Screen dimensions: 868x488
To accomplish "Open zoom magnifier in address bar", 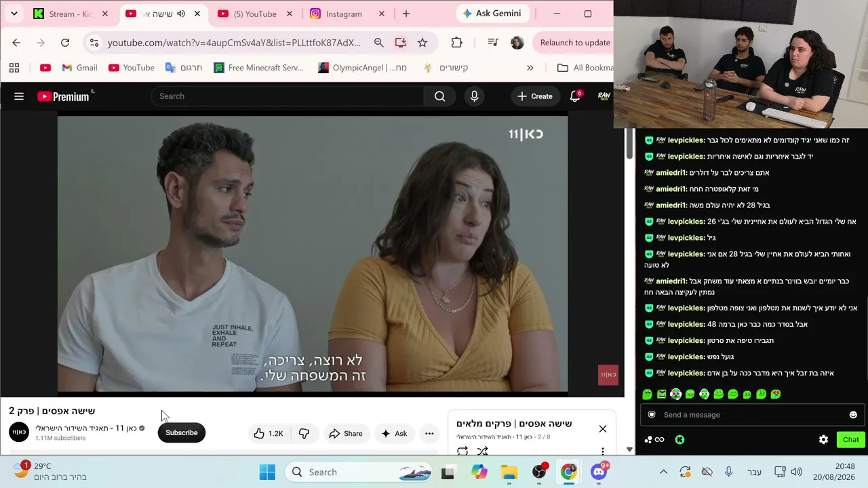I will tap(378, 43).
